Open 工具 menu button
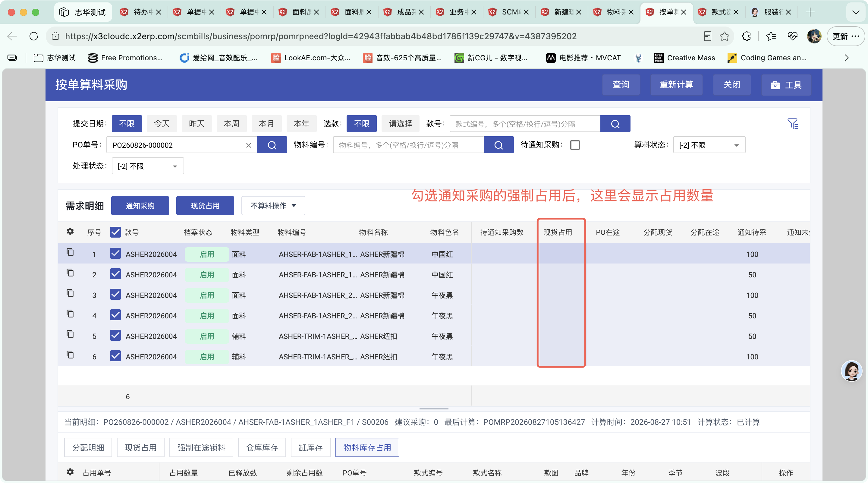Image resolution: width=868 pixels, height=483 pixels. [786, 85]
